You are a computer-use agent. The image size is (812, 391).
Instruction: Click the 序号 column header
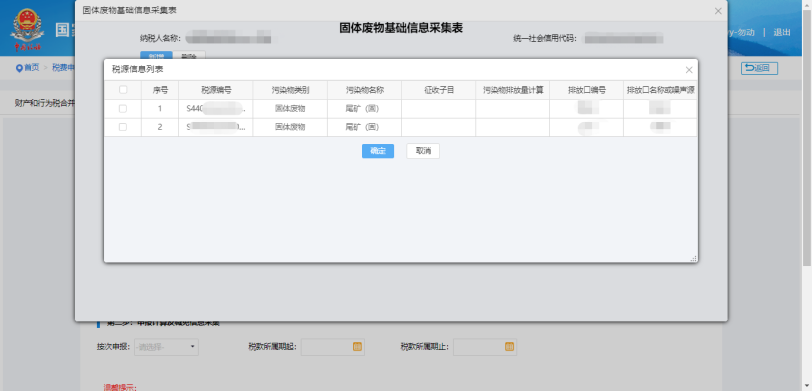coord(160,90)
